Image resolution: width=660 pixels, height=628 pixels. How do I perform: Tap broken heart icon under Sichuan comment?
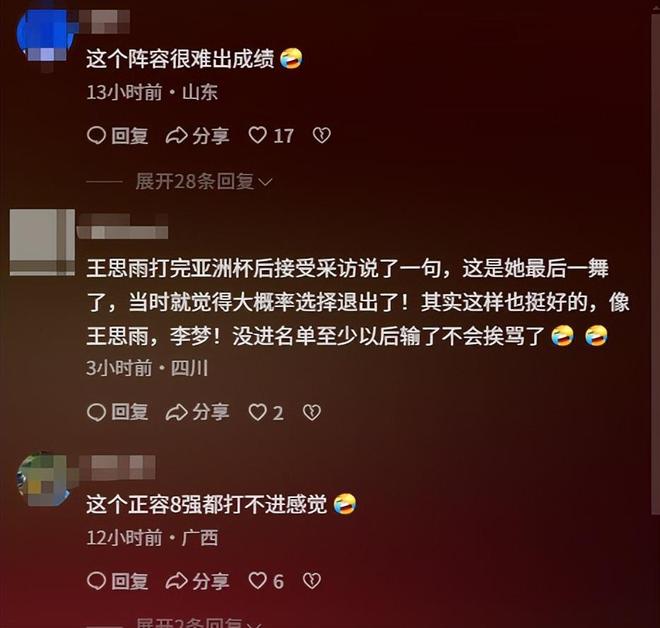pos(312,412)
